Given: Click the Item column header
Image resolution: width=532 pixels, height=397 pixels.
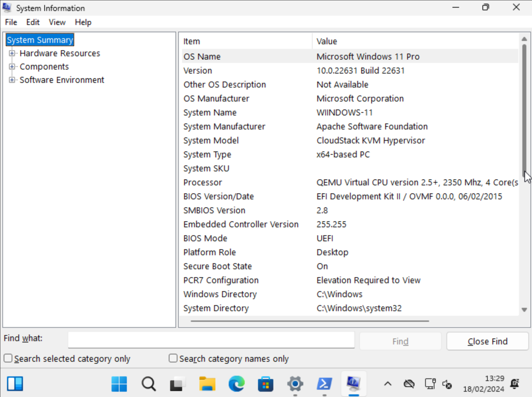Looking at the screenshot, I should (x=246, y=41).
